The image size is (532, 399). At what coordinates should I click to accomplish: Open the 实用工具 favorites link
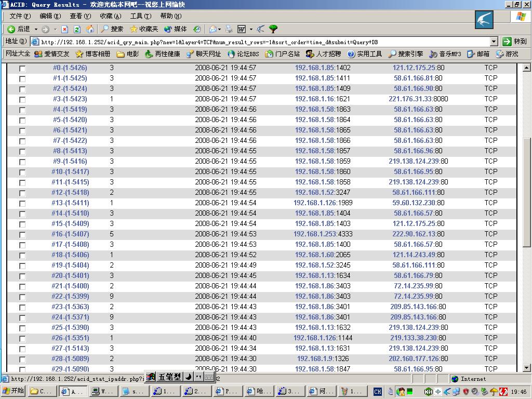pyautogui.click(x=365, y=54)
